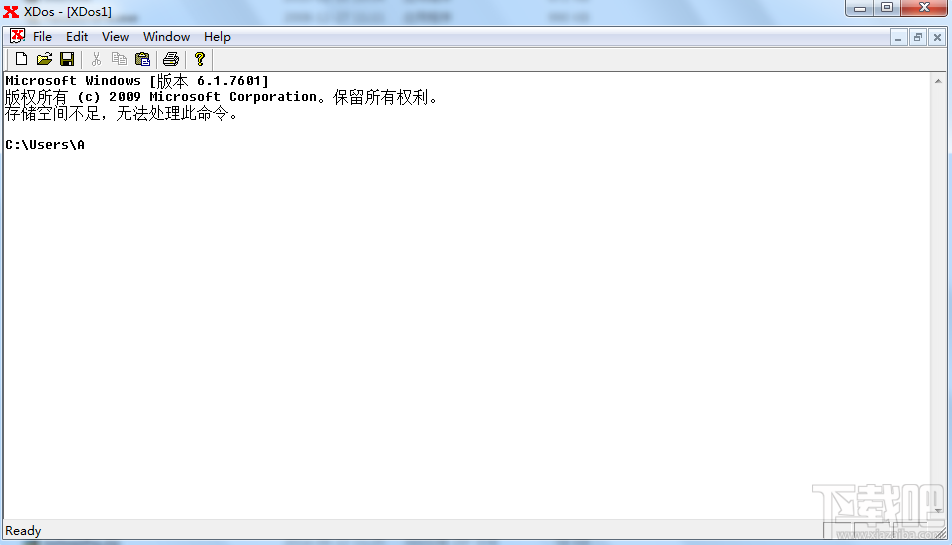The image size is (952, 545).
Task: Click the Cut scissors icon
Action: (x=96, y=59)
